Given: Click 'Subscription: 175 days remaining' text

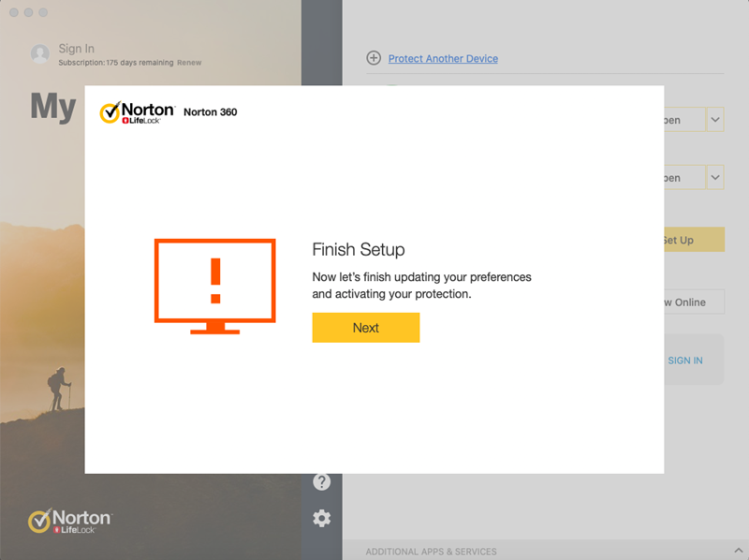Looking at the screenshot, I should pos(115,63).
